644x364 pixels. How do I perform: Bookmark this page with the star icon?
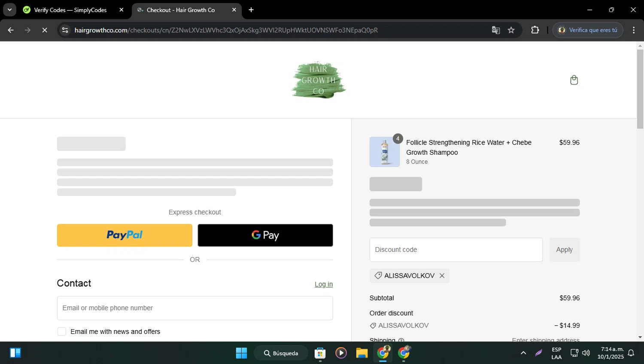coord(511,30)
